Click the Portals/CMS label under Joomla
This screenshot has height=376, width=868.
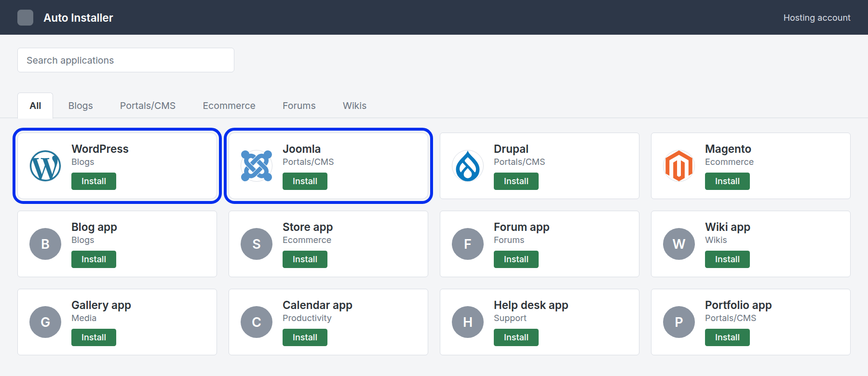(x=308, y=162)
